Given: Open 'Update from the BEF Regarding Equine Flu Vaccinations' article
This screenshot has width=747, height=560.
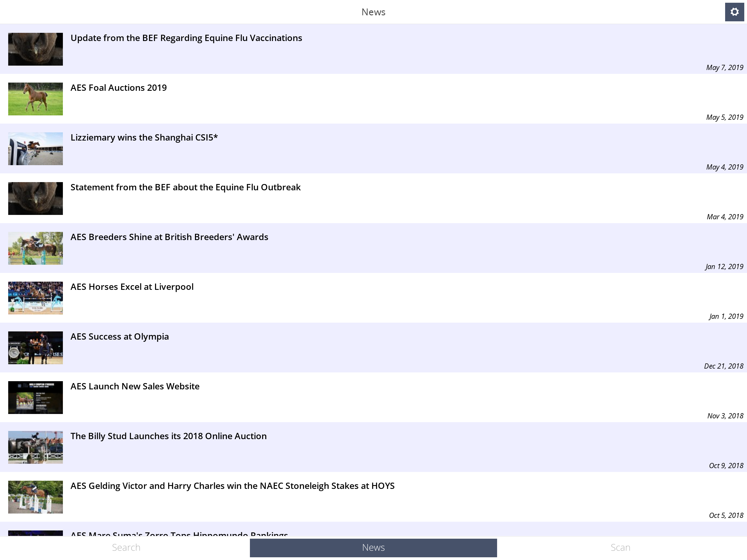Looking at the screenshot, I should pyautogui.click(x=373, y=49).
